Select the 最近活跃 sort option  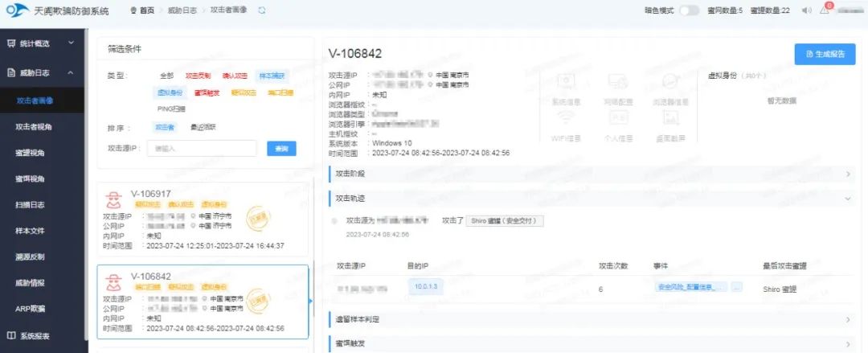click(x=203, y=127)
